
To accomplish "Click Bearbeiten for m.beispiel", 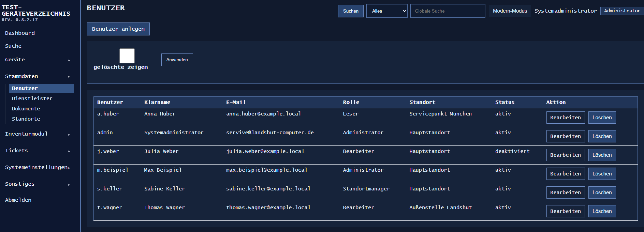I will pos(566,174).
